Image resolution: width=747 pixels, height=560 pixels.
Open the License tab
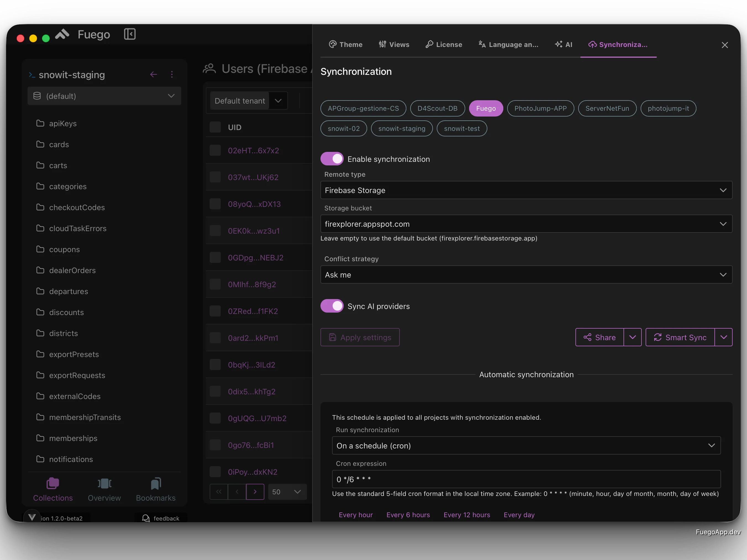[x=444, y=44]
